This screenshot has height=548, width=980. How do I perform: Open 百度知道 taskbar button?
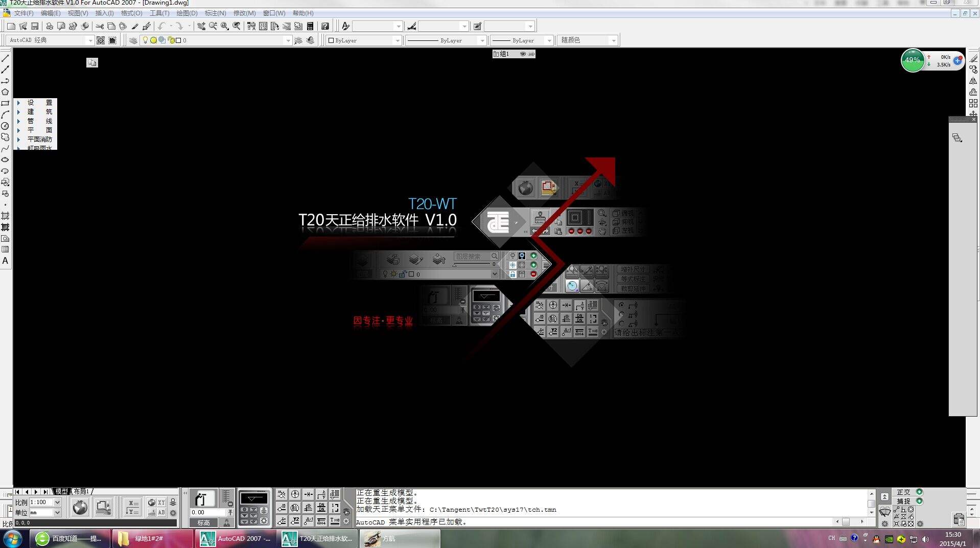(69, 538)
